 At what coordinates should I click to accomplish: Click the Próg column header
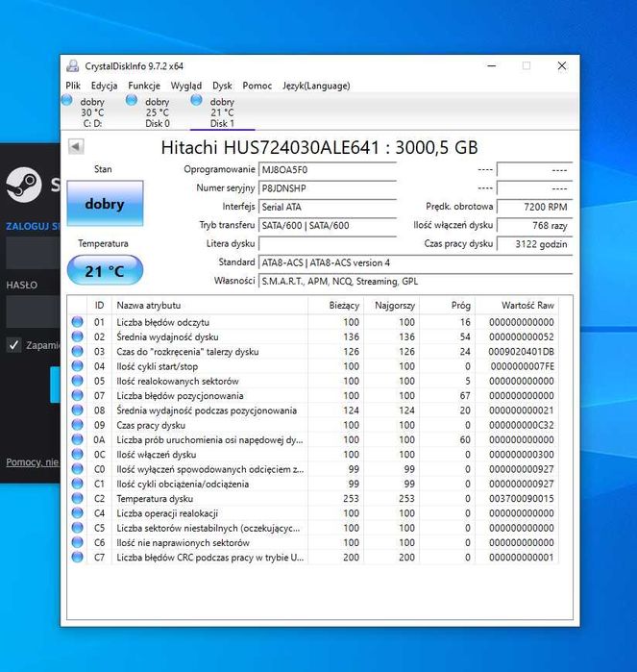click(447, 305)
